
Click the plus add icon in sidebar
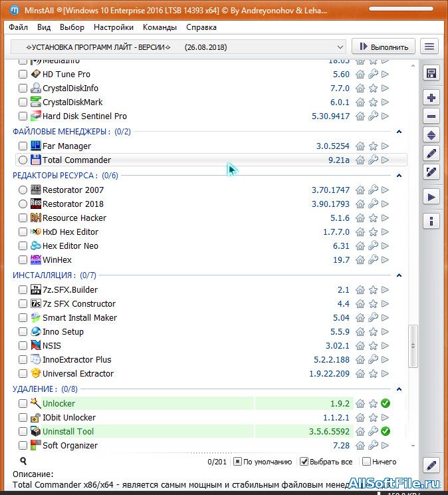pos(431,98)
